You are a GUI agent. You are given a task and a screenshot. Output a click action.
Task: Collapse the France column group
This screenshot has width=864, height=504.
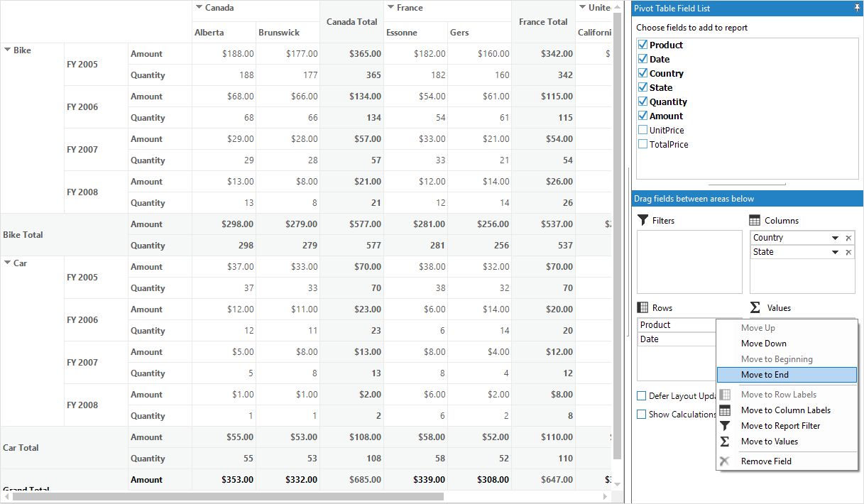[390, 8]
